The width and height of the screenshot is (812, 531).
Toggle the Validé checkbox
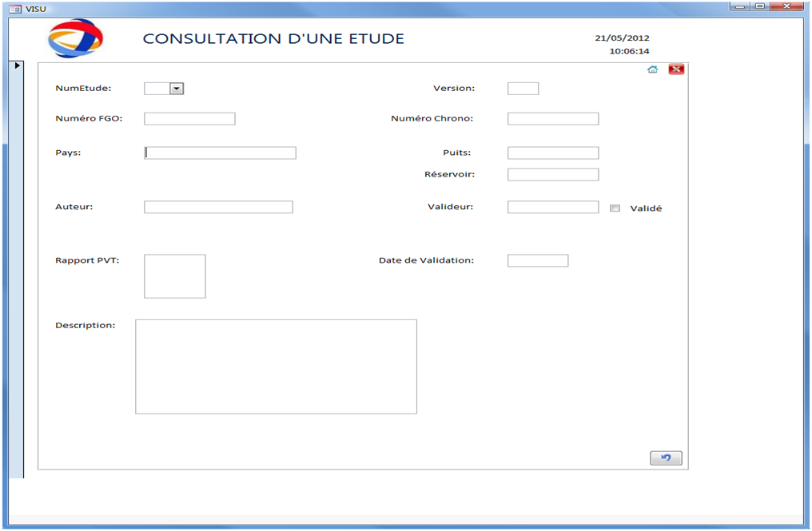615,208
